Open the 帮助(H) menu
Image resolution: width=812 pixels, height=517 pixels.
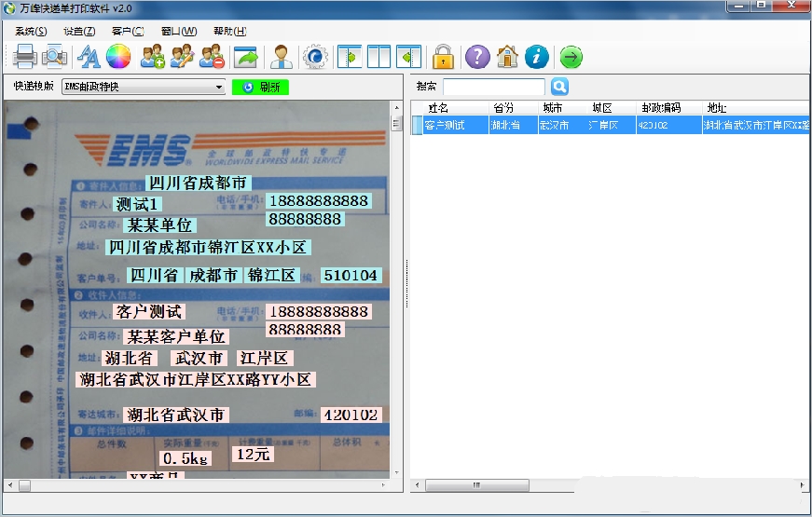pos(230,31)
